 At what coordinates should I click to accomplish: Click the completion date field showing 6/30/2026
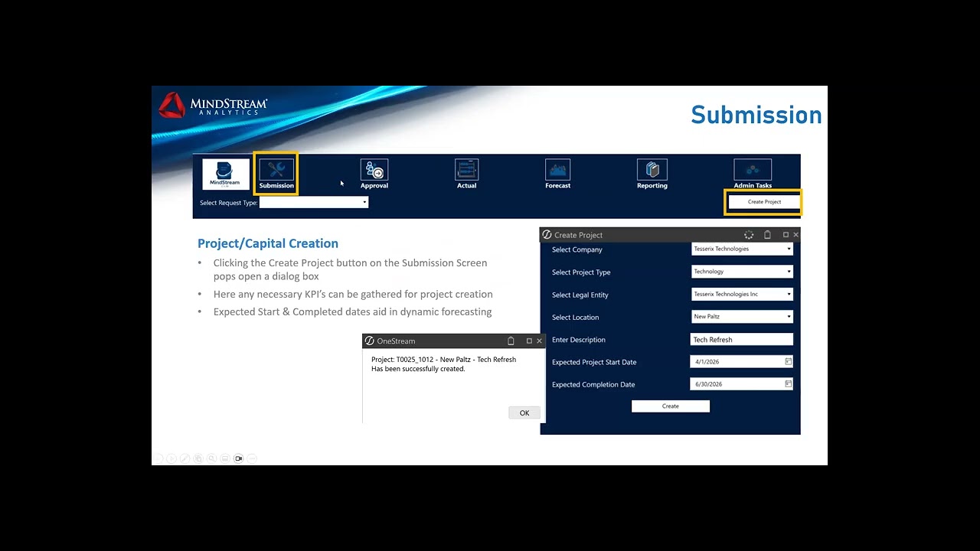click(742, 383)
